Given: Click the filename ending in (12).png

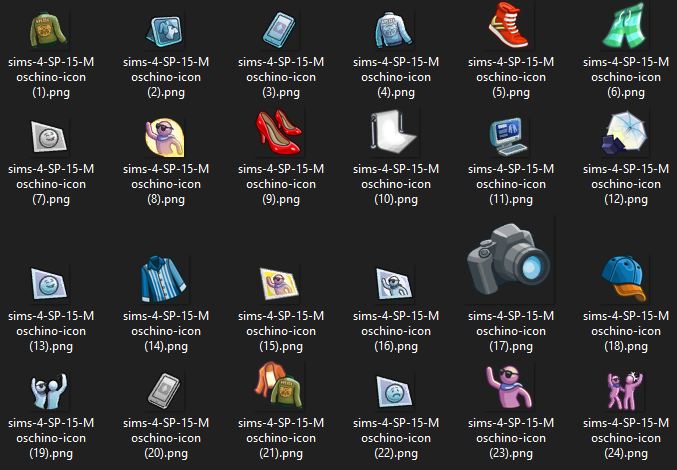Looking at the screenshot, I should tap(626, 184).
